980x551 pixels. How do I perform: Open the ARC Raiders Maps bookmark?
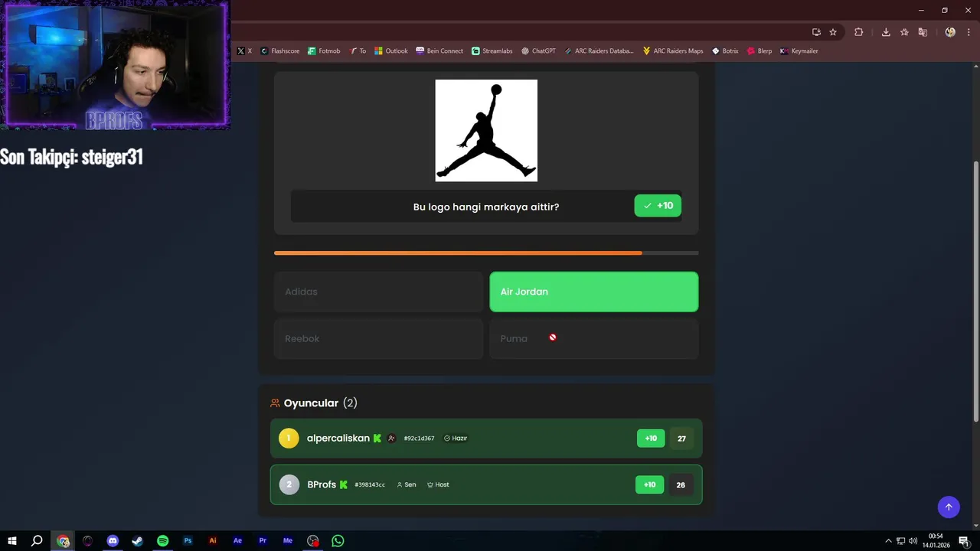(x=673, y=51)
